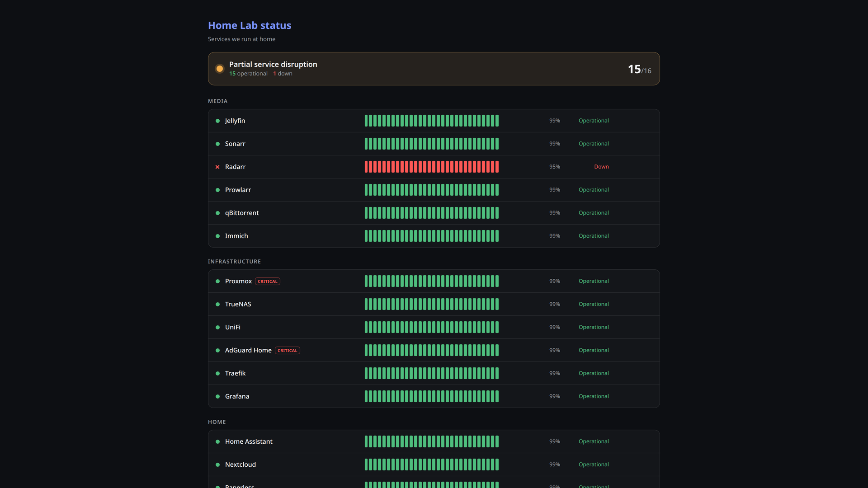Image resolution: width=868 pixels, height=488 pixels.
Task: Click the green status dot for Grafana
Action: click(217, 396)
